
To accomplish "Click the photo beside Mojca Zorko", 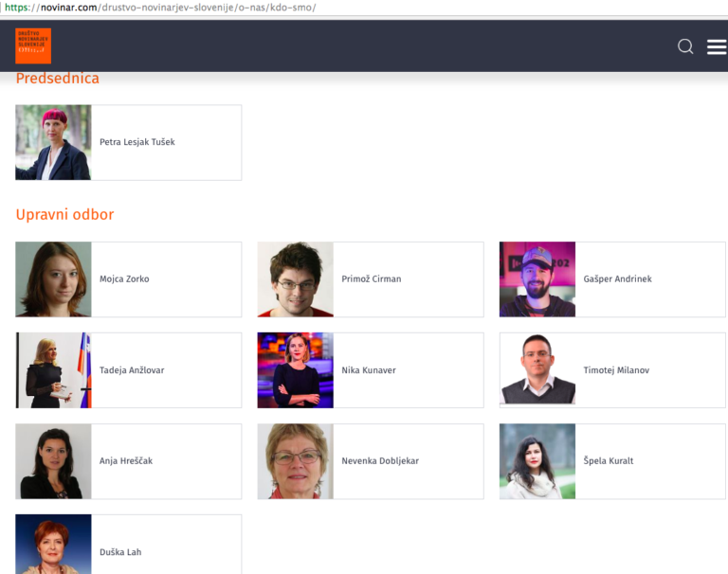I will point(54,279).
